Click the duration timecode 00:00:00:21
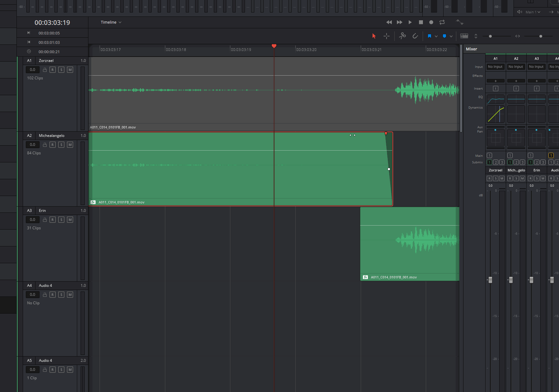 click(x=49, y=52)
